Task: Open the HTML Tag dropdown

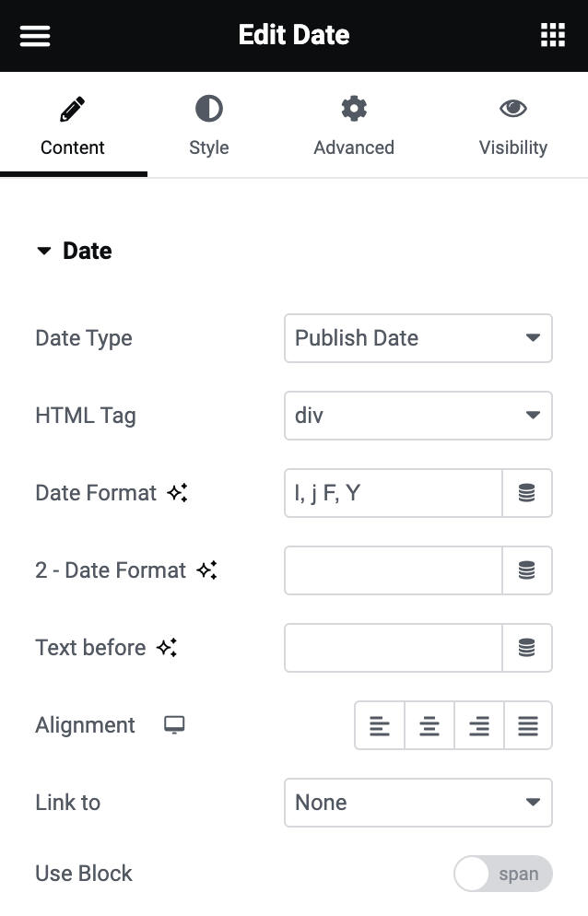Action: (417, 416)
